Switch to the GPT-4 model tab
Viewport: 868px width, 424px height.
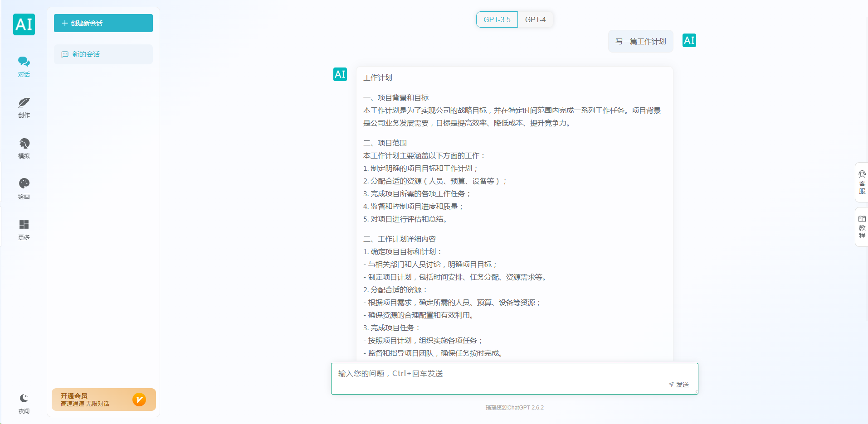point(535,19)
